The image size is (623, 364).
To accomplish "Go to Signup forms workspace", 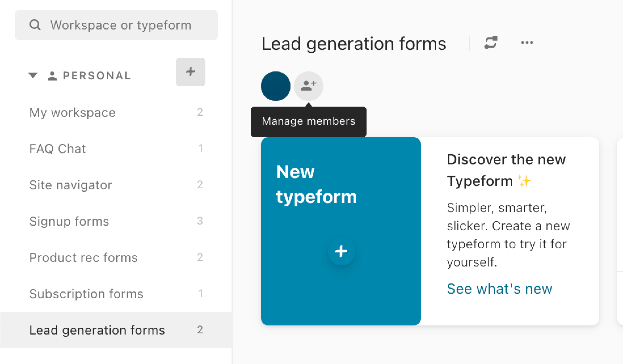I will [116, 221].
